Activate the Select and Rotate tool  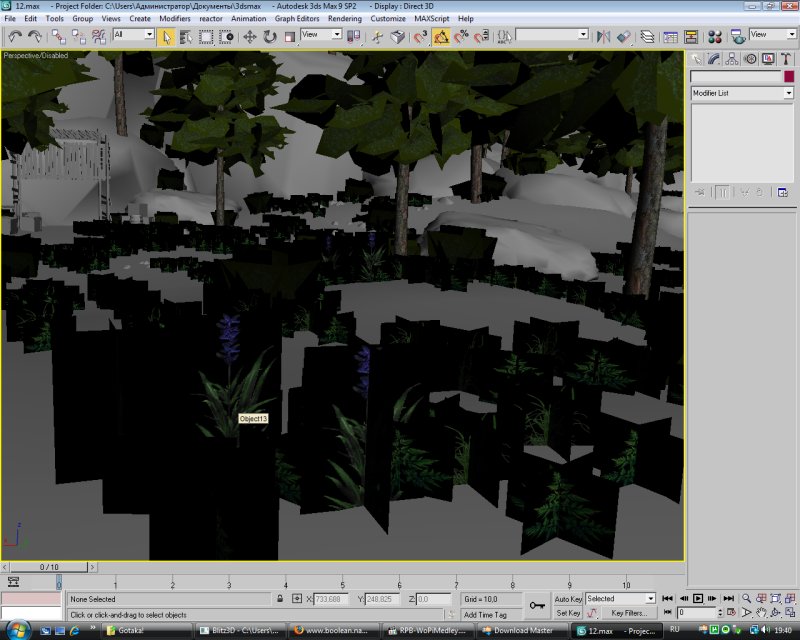[269, 37]
